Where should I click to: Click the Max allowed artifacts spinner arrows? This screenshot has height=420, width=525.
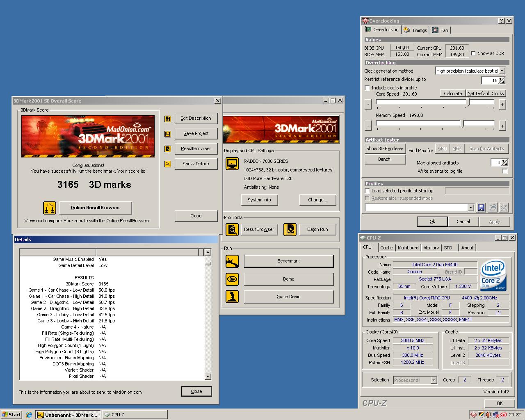(x=505, y=163)
